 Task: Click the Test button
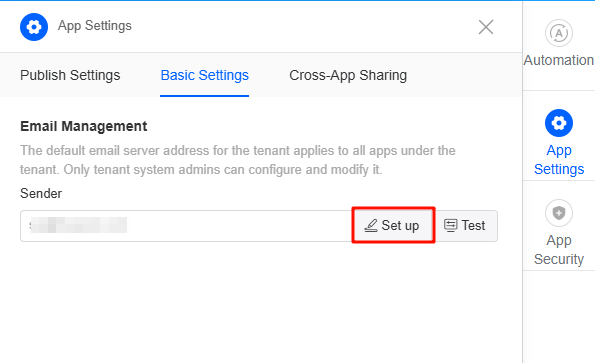tap(466, 226)
